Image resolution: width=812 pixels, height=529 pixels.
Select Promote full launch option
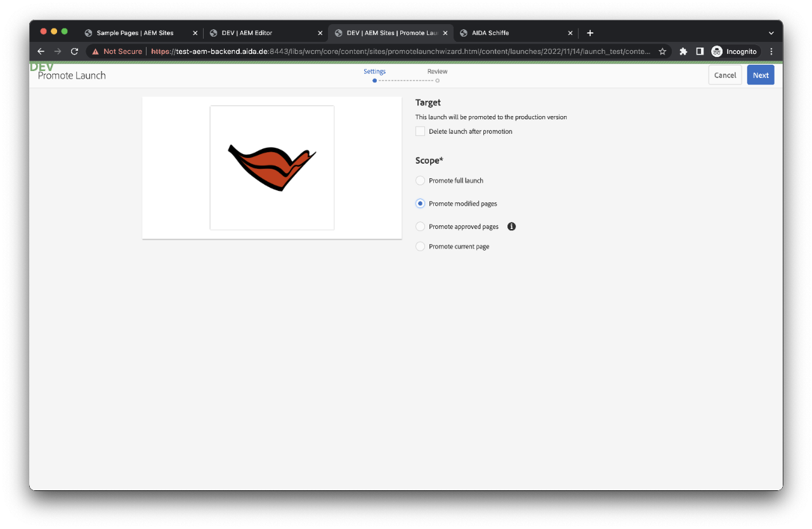[x=420, y=181]
